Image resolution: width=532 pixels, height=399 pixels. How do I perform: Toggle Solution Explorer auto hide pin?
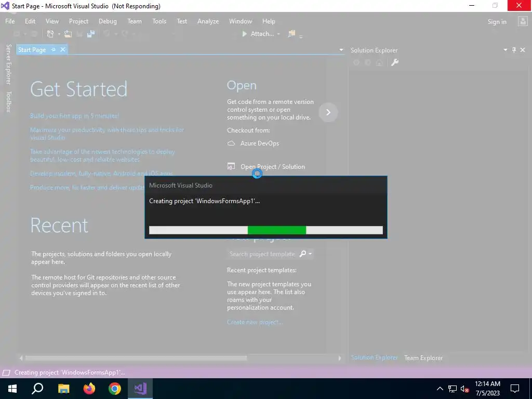[x=514, y=50]
